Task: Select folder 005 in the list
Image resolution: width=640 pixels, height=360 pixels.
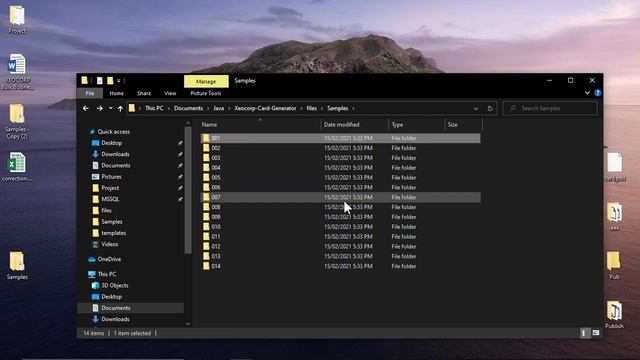Action: [340, 178]
